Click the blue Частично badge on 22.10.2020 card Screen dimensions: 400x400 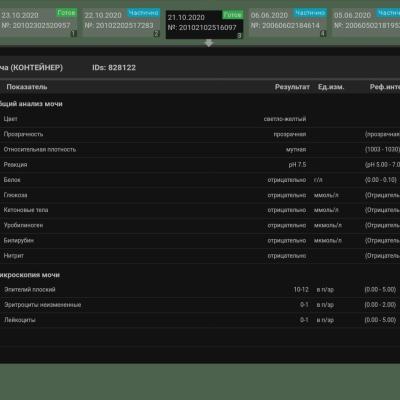144,13
